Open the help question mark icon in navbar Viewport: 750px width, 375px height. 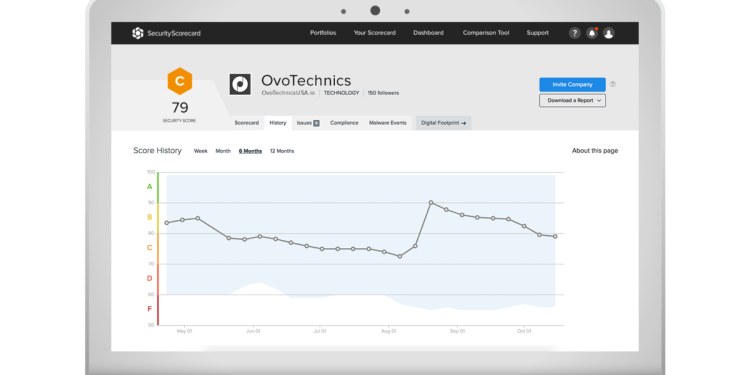coord(574,33)
